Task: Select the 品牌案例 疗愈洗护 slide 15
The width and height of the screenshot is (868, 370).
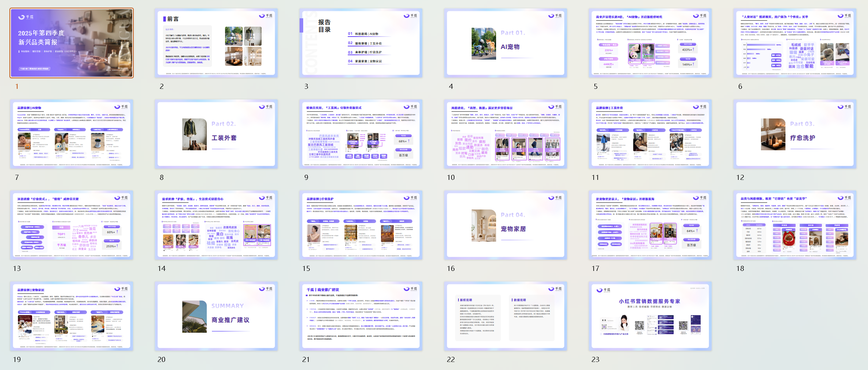Action: coord(361,225)
